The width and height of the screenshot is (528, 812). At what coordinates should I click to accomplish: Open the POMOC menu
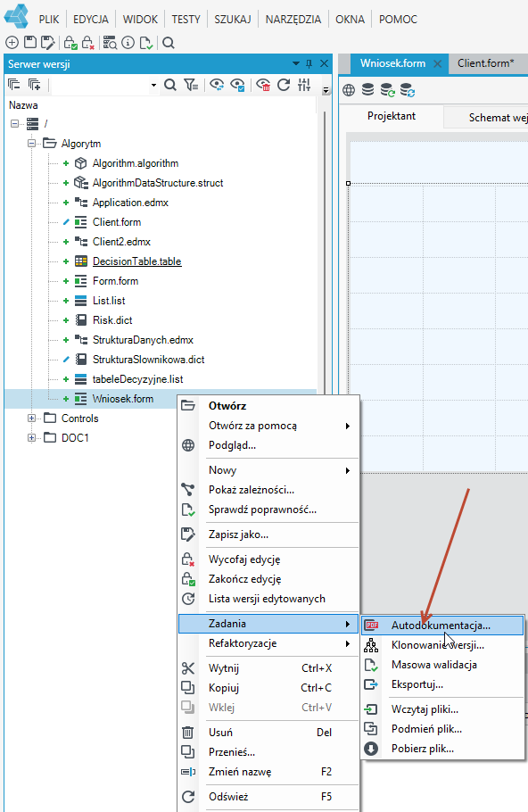pos(398,19)
